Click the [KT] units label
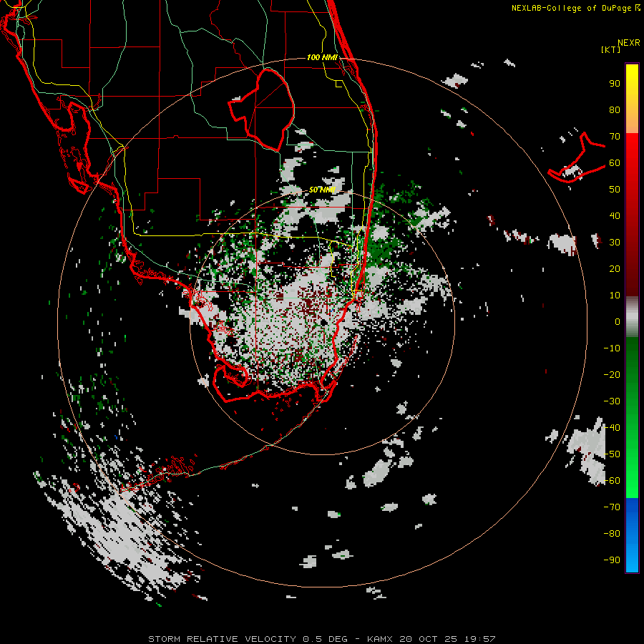Viewport: 644px width, 644px height. (611, 49)
